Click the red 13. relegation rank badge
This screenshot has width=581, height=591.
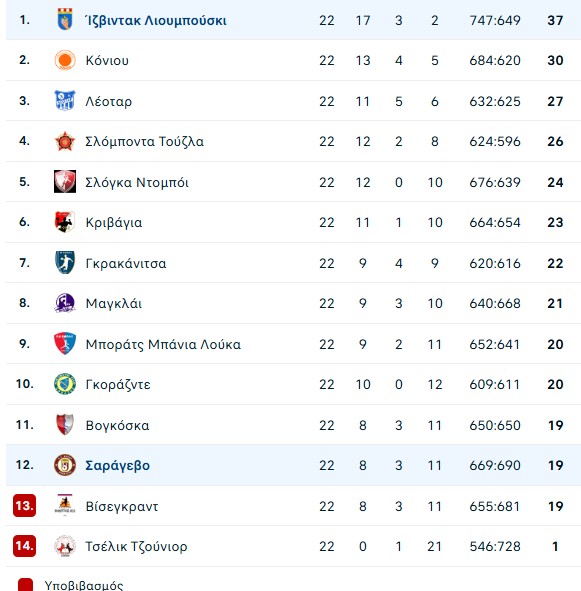click(x=25, y=505)
